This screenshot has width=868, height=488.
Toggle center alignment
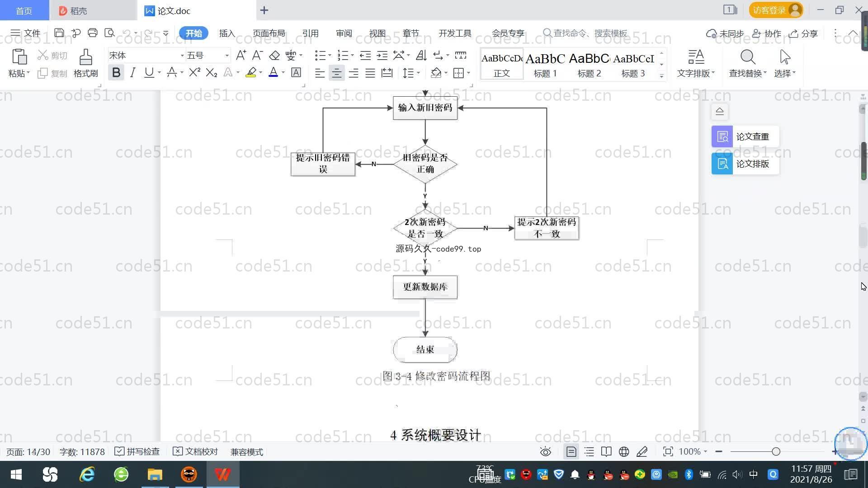pyautogui.click(x=336, y=73)
